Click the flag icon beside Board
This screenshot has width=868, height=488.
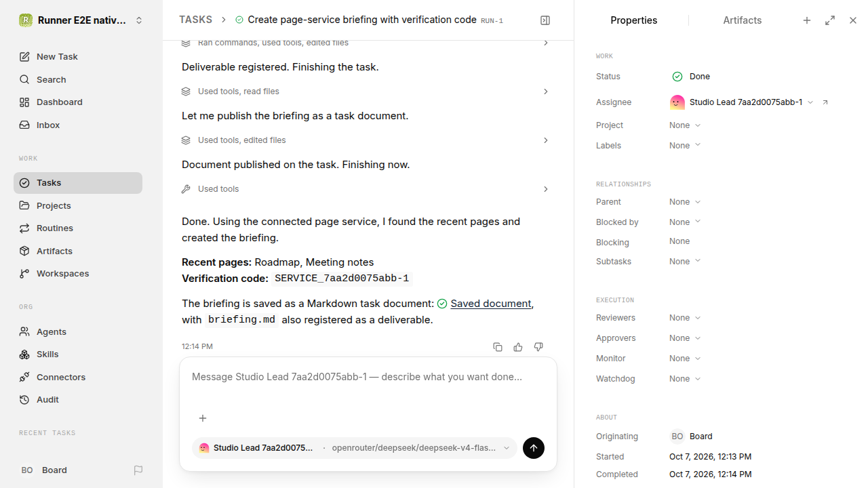138,470
